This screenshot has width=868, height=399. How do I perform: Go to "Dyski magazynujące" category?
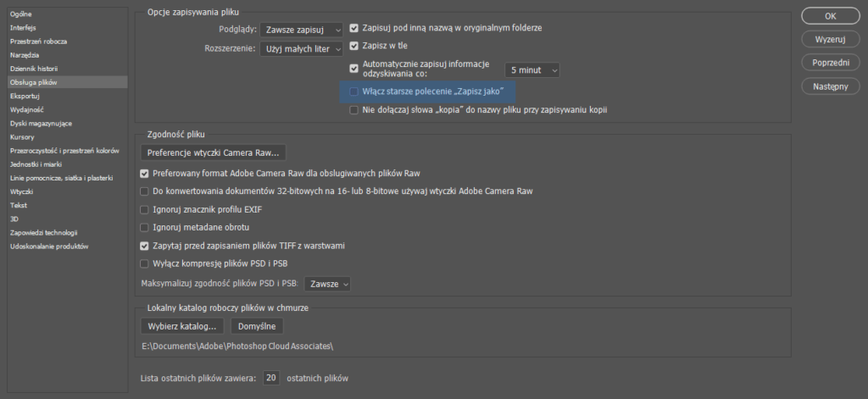point(41,123)
